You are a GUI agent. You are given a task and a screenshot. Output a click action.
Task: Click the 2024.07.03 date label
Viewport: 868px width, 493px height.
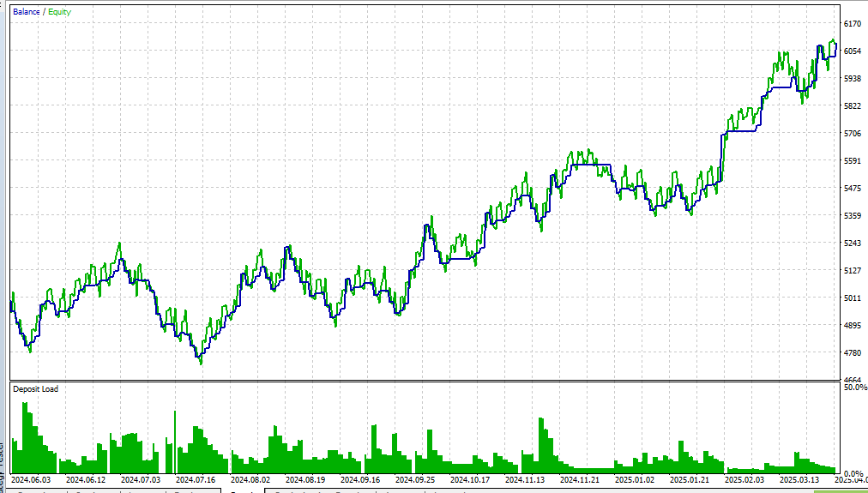tap(141, 480)
